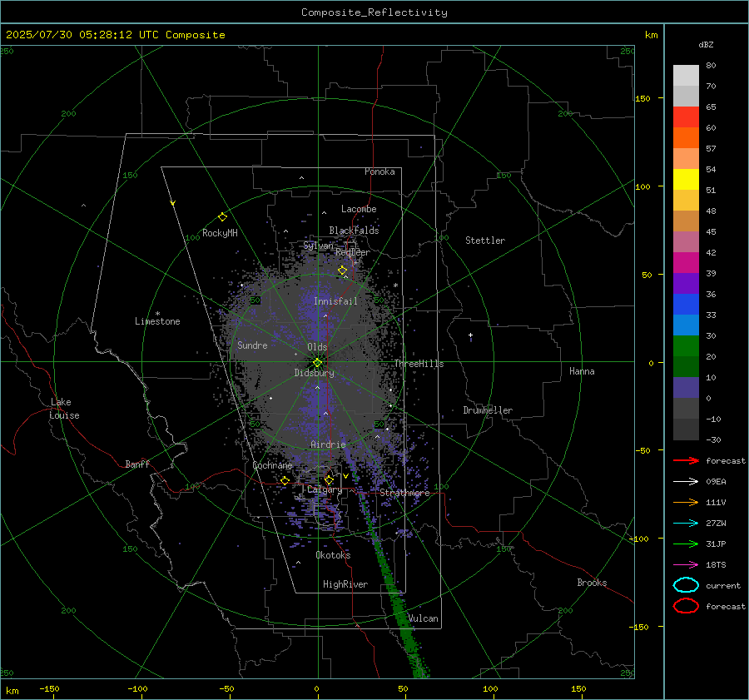Click the 'Airdrie' town label

328,444
